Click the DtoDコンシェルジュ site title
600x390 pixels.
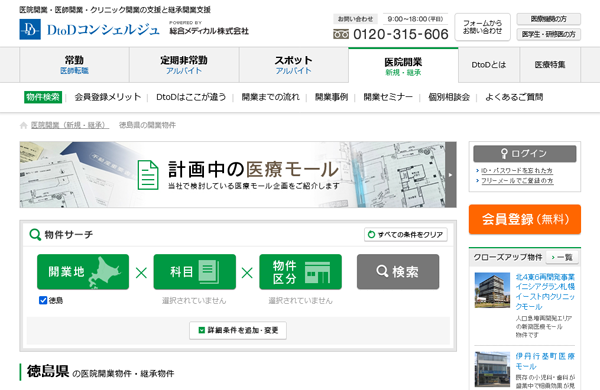[103, 30]
